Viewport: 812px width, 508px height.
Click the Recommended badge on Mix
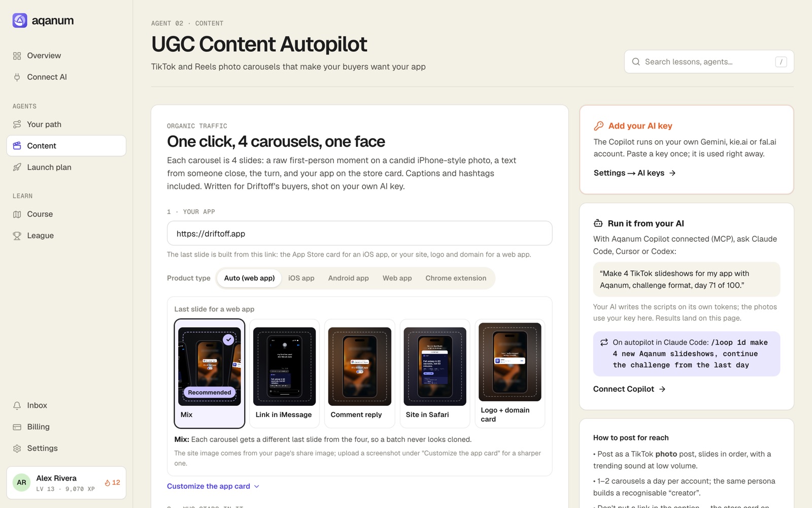click(x=210, y=392)
